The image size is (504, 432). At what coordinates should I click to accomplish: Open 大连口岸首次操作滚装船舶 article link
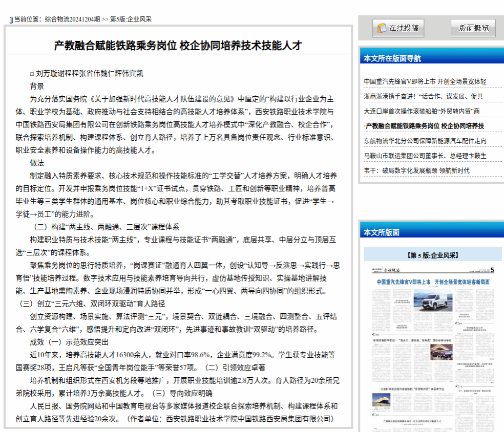click(x=422, y=111)
